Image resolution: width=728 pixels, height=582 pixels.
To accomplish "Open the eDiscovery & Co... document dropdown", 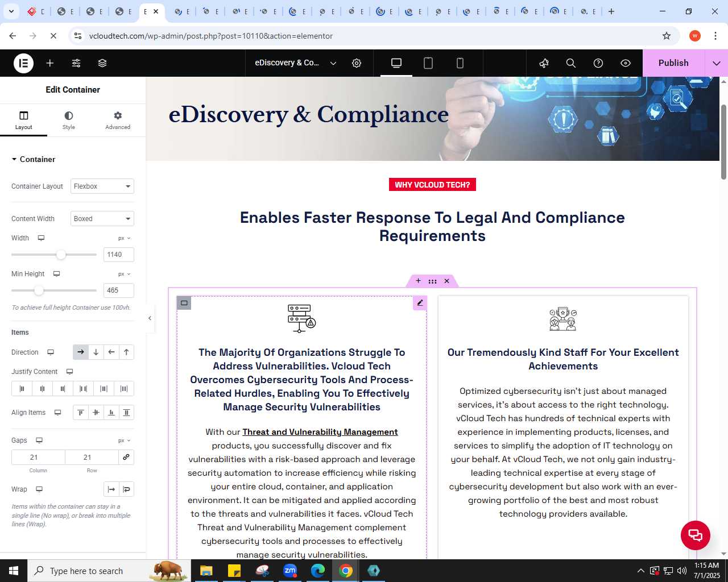I will pyautogui.click(x=296, y=63).
